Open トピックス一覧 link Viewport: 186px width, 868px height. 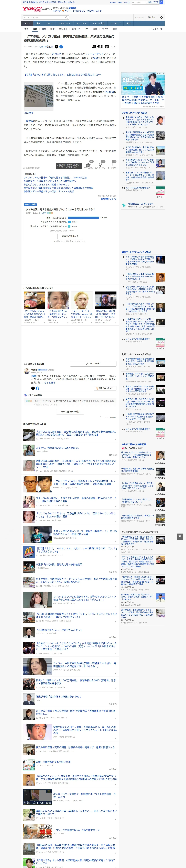point(155,29)
